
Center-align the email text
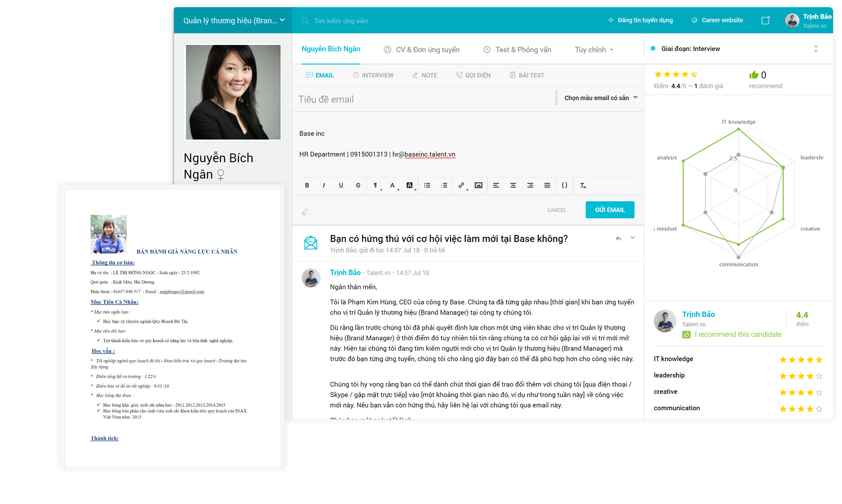(x=513, y=185)
